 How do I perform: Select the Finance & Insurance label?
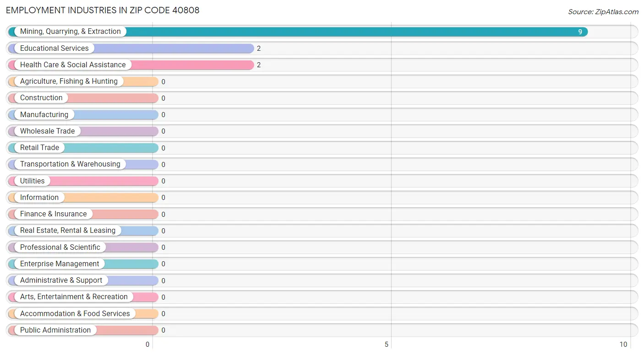tap(53, 214)
